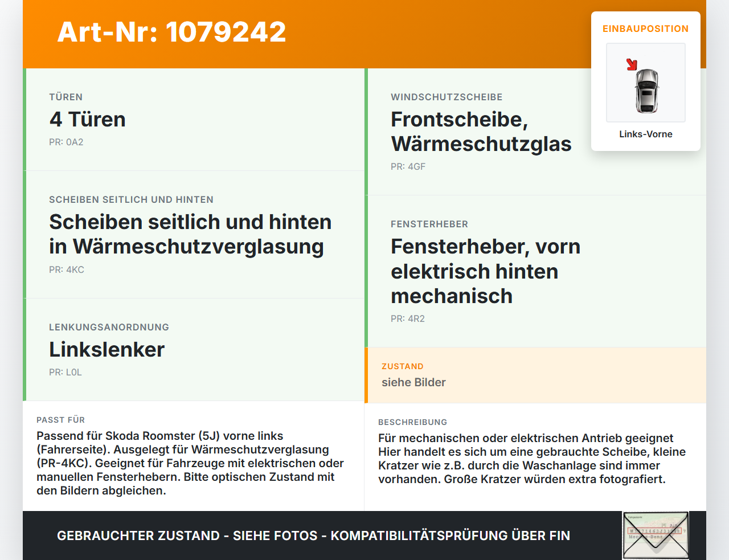Viewport: 729px width, 560px height.
Task: Click the PASST FÜR label
Action: (x=60, y=420)
